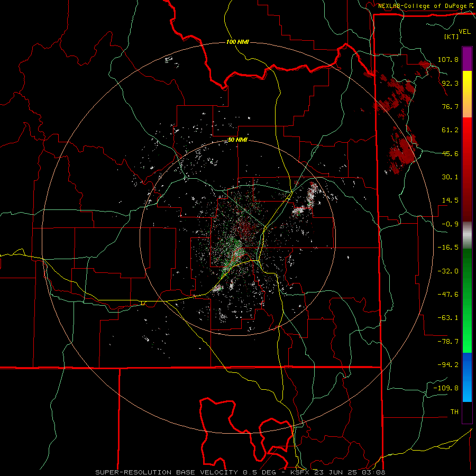Click the 100 NMI range ring label

237,42
